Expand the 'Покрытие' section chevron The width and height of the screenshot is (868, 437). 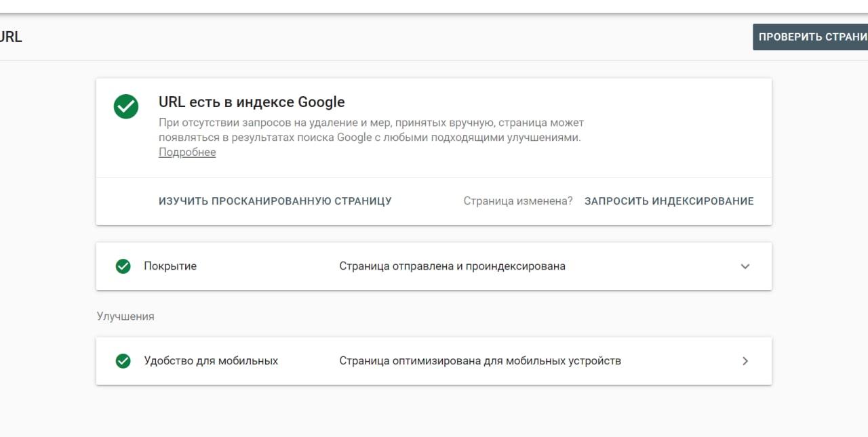click(745, 266)
